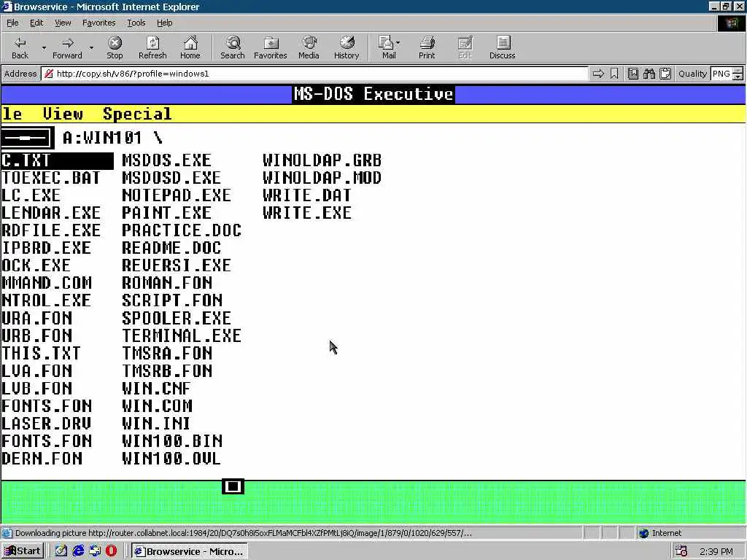Open the IE File menu
This screenshot has height=560, width=747.
12,23
